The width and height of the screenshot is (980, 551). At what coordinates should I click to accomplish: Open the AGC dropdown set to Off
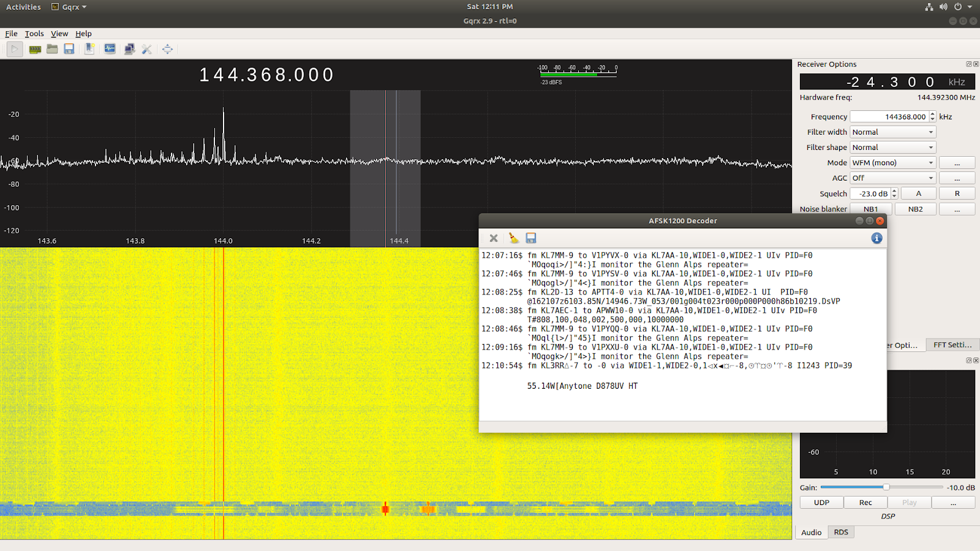(892, 178)
